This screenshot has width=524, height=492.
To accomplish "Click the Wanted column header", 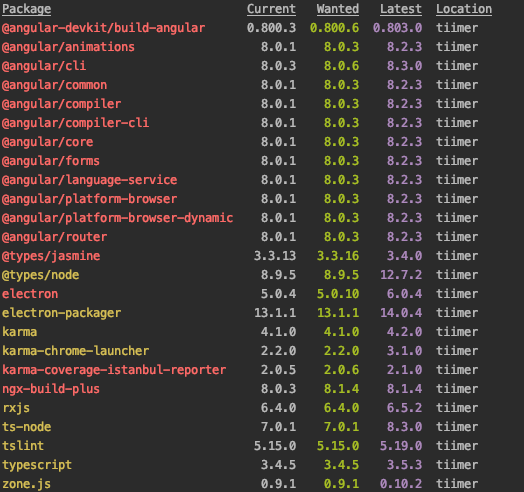I will click(x=338, y=9).
